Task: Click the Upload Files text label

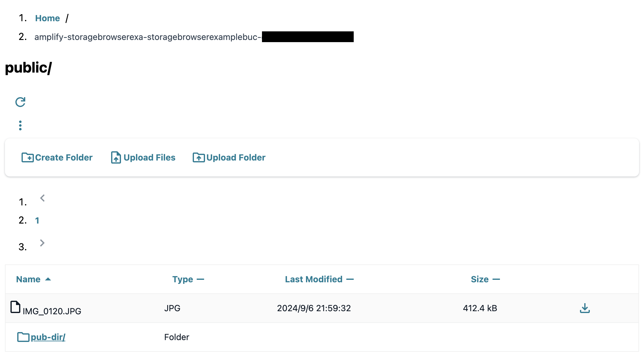Action: pos(149,157)
